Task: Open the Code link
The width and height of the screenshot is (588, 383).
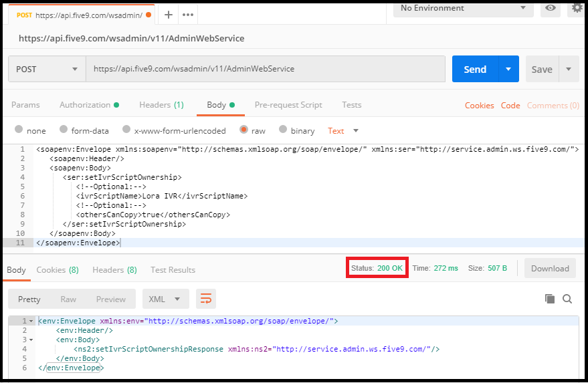Action: pos(510,106)
